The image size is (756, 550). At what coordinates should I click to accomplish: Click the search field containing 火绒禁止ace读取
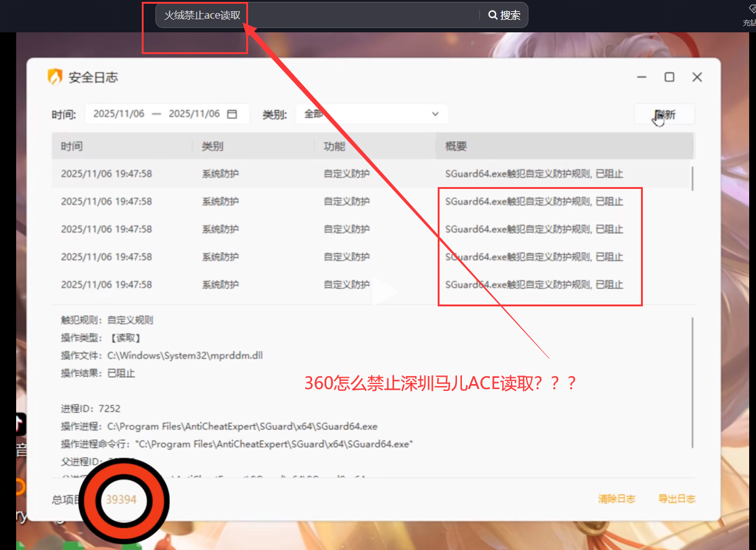coord(318,16)
